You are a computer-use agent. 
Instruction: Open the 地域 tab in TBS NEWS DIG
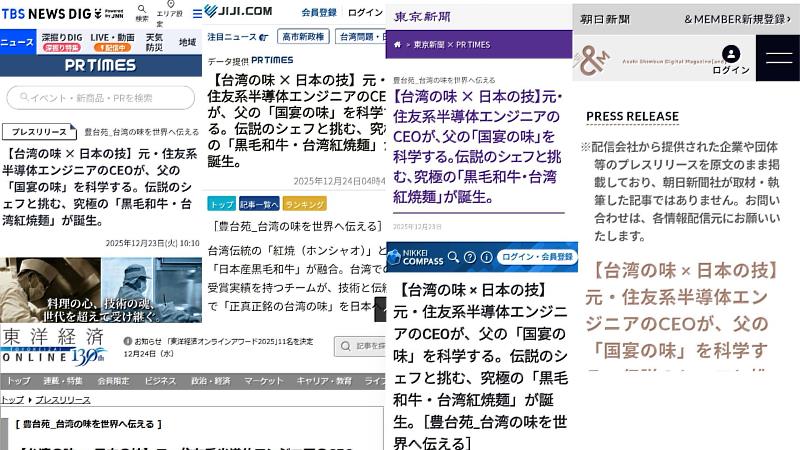187,42
